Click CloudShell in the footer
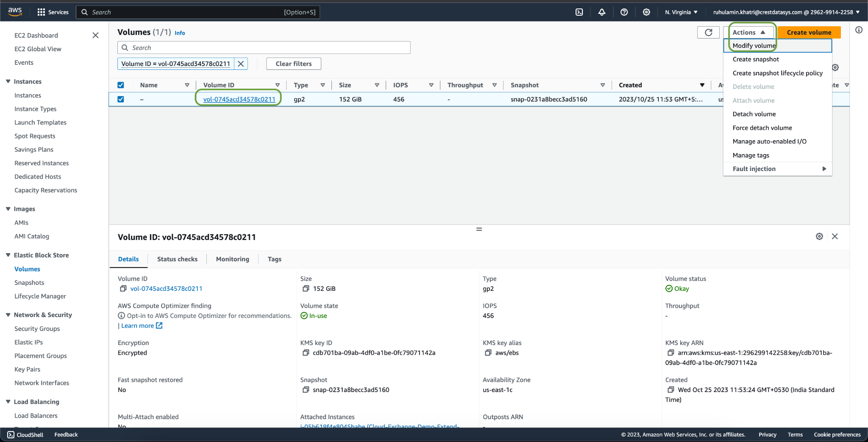The width and height of the screenshot is (868, 442). coord(25,434)
